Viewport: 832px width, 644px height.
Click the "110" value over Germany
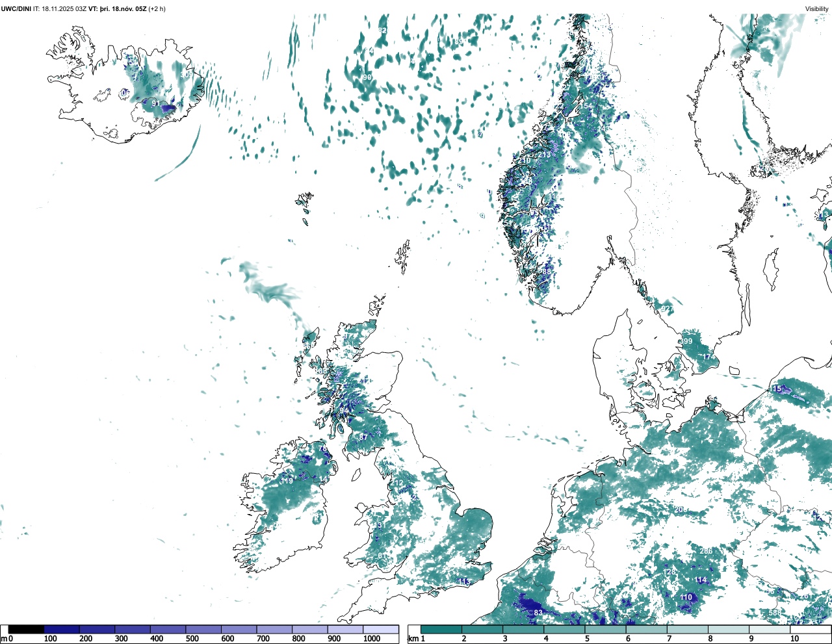click(686, 597)
